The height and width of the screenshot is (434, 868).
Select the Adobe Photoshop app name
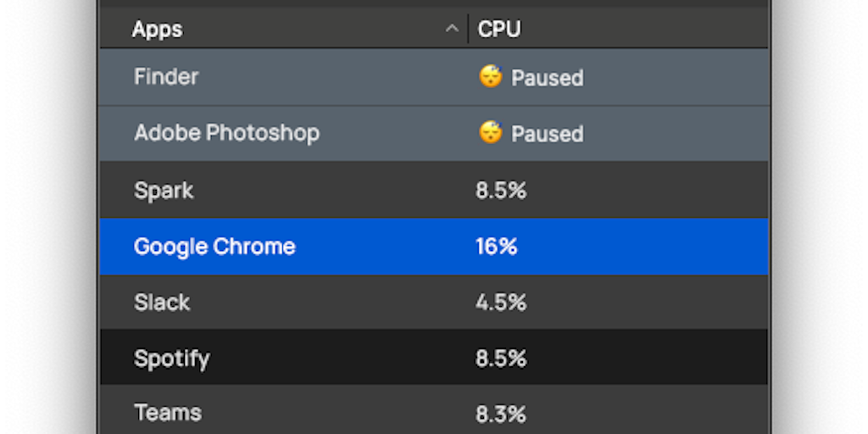(226, 133)
